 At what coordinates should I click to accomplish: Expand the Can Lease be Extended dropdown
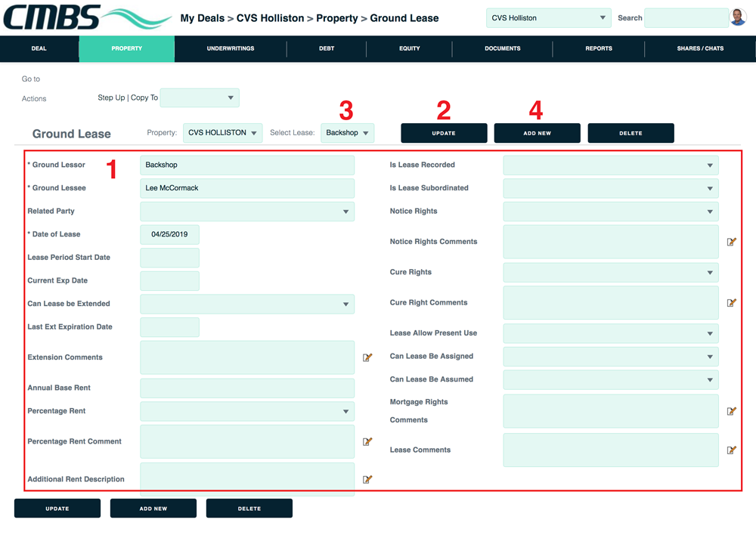247,305
